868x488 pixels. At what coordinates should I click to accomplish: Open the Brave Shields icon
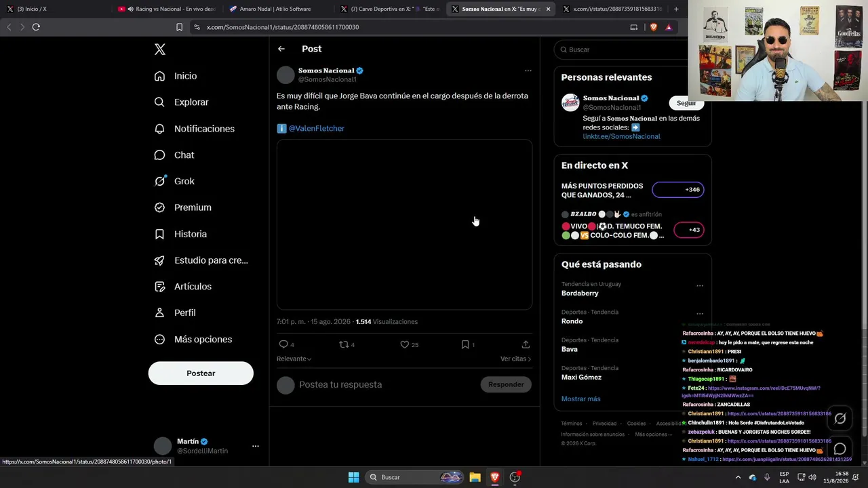pos(654,27)
